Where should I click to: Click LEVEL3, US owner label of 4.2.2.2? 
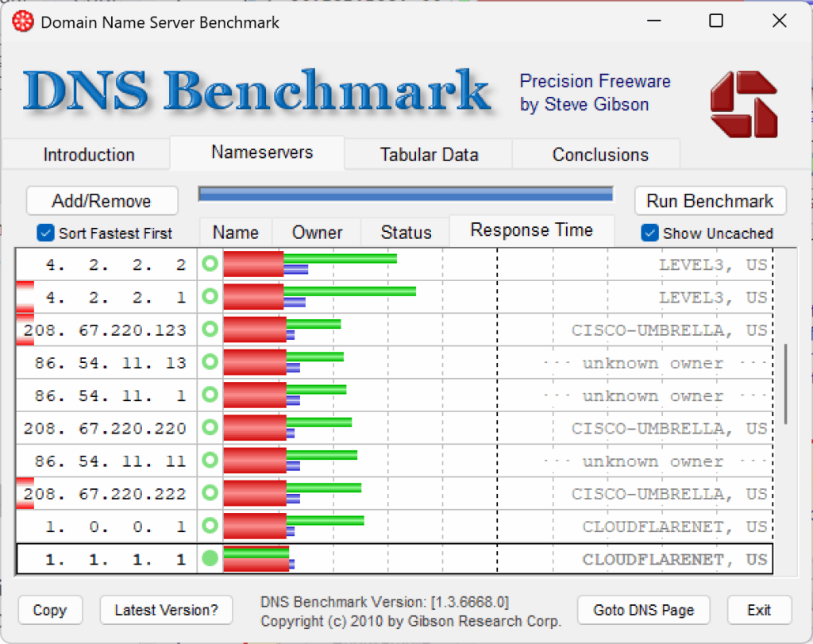click(713, 264)
